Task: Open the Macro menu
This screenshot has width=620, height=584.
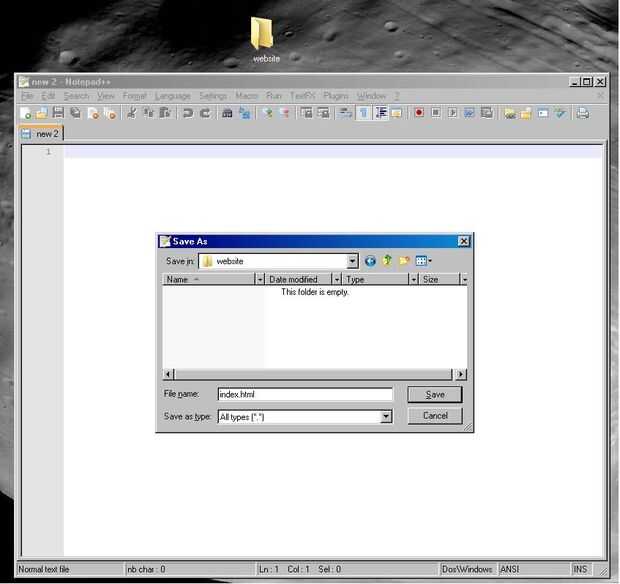Action: click(x=246, y=96)
